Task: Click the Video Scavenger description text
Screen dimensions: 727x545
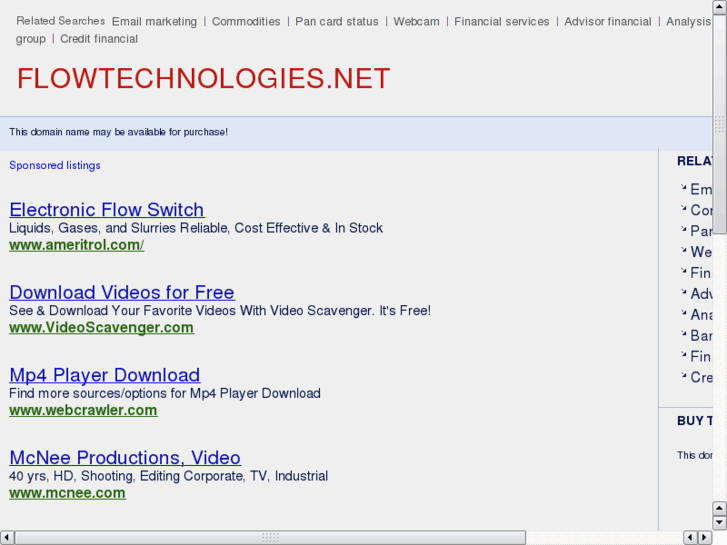Action: point(220,311)
